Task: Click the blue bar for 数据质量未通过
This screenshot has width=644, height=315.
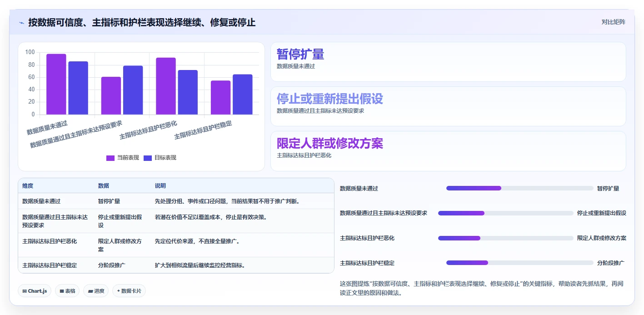Action: [78, 88]
